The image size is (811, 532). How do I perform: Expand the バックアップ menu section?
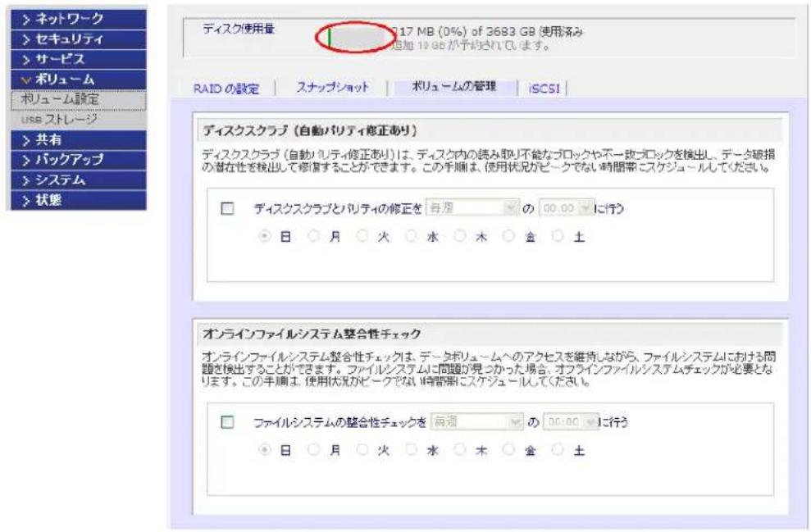[78, 160]
